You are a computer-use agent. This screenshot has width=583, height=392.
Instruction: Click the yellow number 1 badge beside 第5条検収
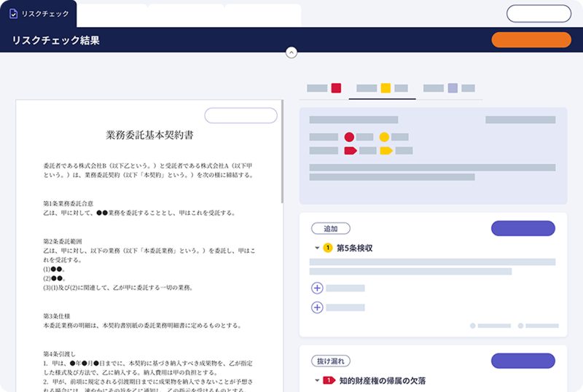328,248
